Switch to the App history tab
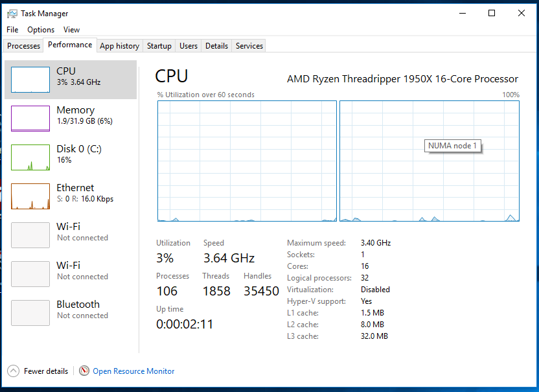Screen dimensions: 539x392 tap(119, 46)
